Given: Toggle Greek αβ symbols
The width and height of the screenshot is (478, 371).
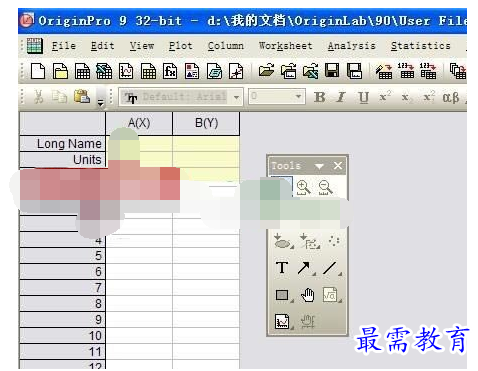Looking at the screenshot, I should pos(450,97).
